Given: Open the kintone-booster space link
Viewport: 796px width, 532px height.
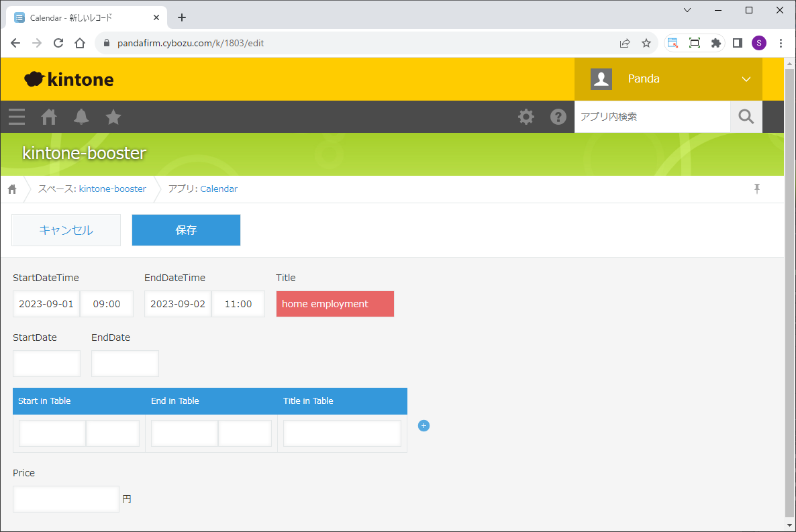Looking at the screenshot, I should pos(112,189).
